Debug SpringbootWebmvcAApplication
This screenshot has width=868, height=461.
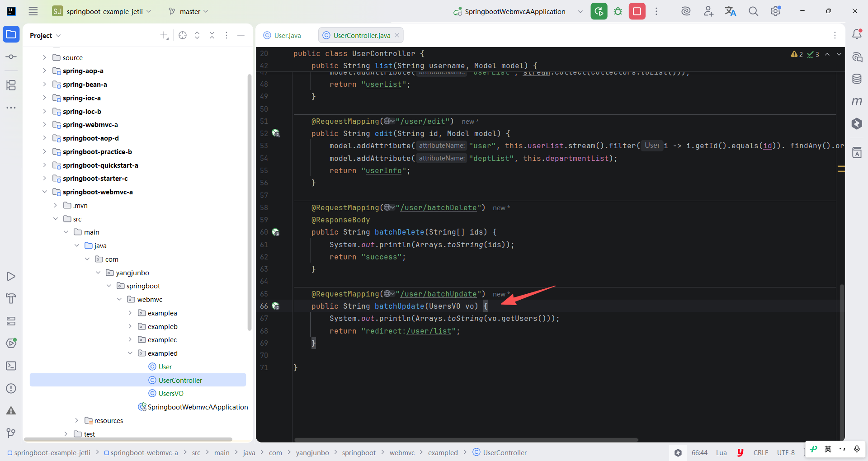618,11
